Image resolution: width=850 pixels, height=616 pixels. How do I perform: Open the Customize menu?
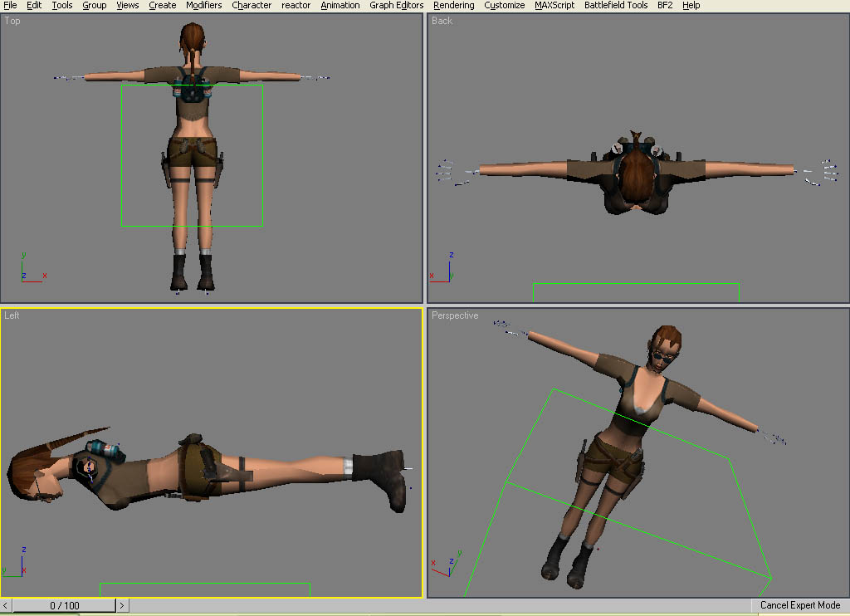click(504, 6)
